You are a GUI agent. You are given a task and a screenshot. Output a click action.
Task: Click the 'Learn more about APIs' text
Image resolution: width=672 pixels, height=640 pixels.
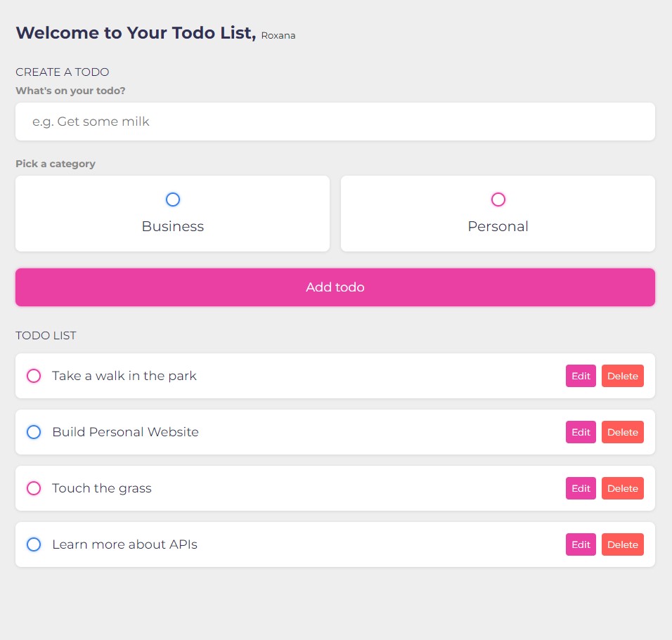(124, 544)
